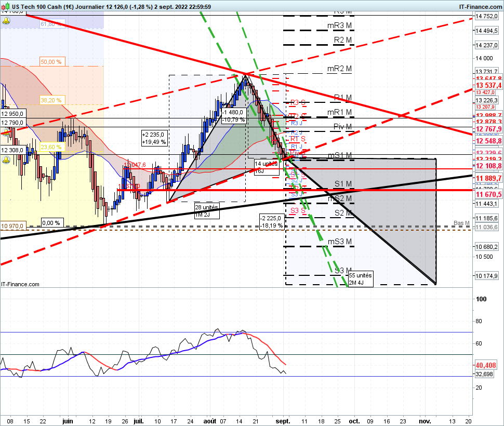Click the 12 950,0 horizontal line price label
504x426 pixels.
[12, 114]
